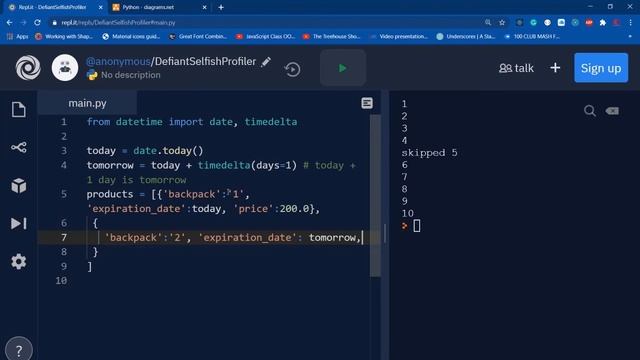Run the code with green play button
The height and width of the screenshot is (360, 640).
point(343,68)
